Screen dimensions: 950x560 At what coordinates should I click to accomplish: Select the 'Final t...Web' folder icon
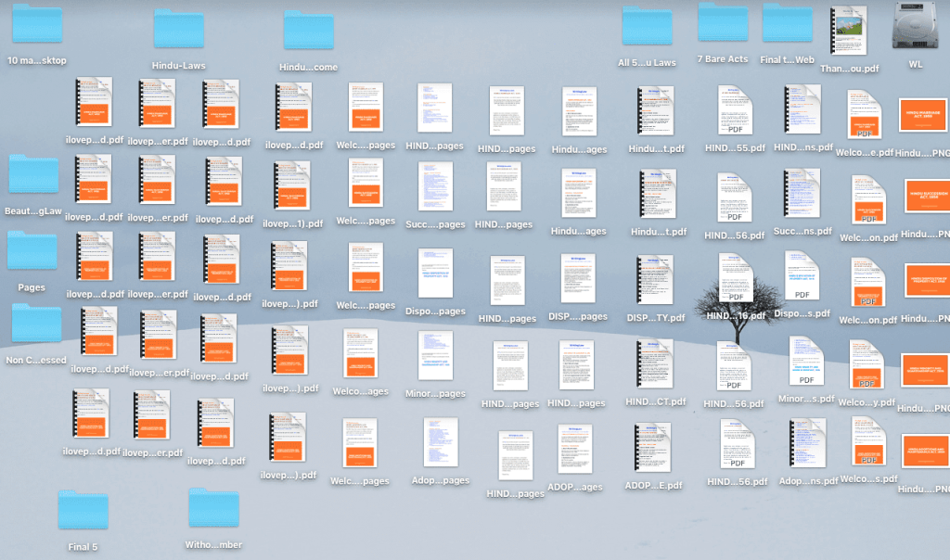pos(788,23)
